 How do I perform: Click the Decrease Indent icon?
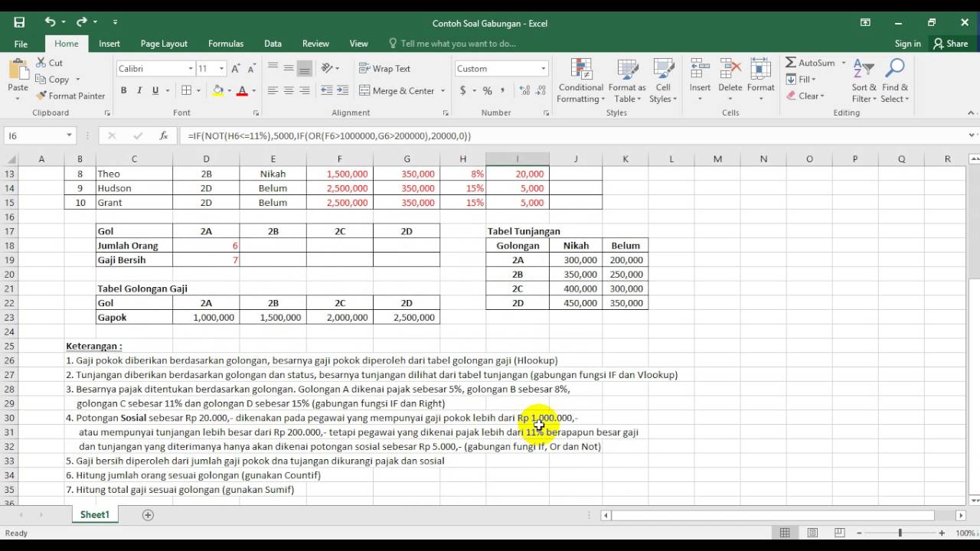(327, 90)
